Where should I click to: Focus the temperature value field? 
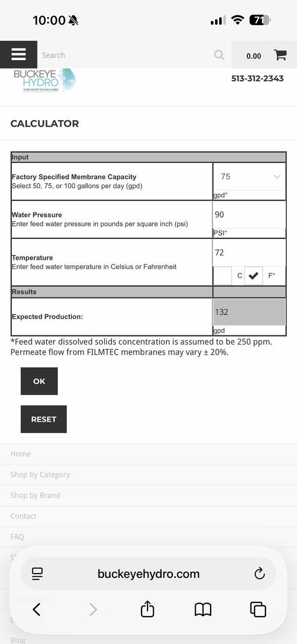(x=249, y=253)
